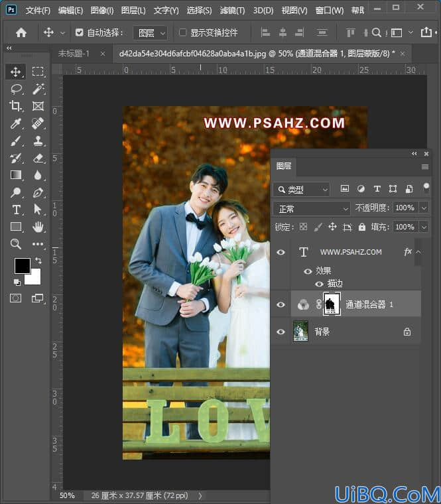Image resolution: width=441 pixels, height=504 pixels.
Task: Filter layers by smart objects icon
Action: (x=409, y=189)
